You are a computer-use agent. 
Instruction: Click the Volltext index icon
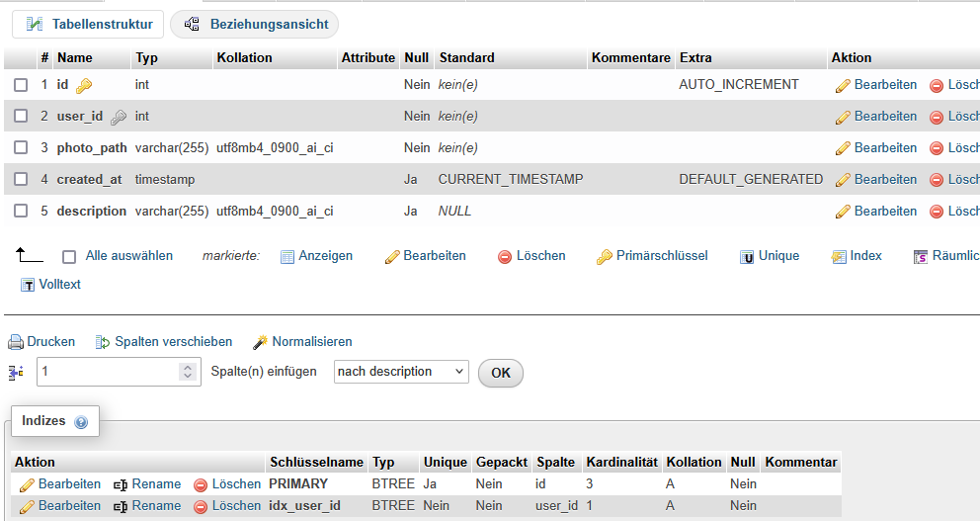pos(28,285)
